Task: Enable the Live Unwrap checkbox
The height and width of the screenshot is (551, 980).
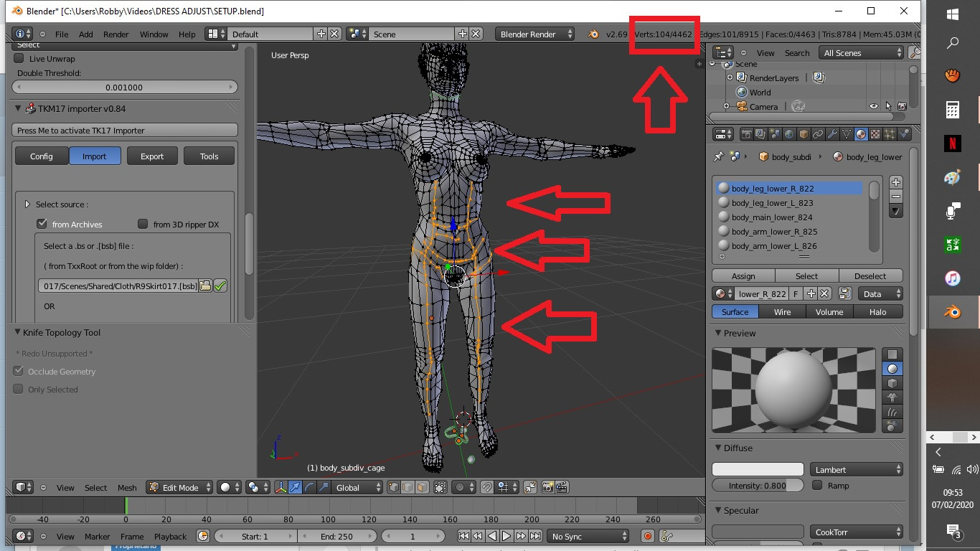Action: coord(19,59)
